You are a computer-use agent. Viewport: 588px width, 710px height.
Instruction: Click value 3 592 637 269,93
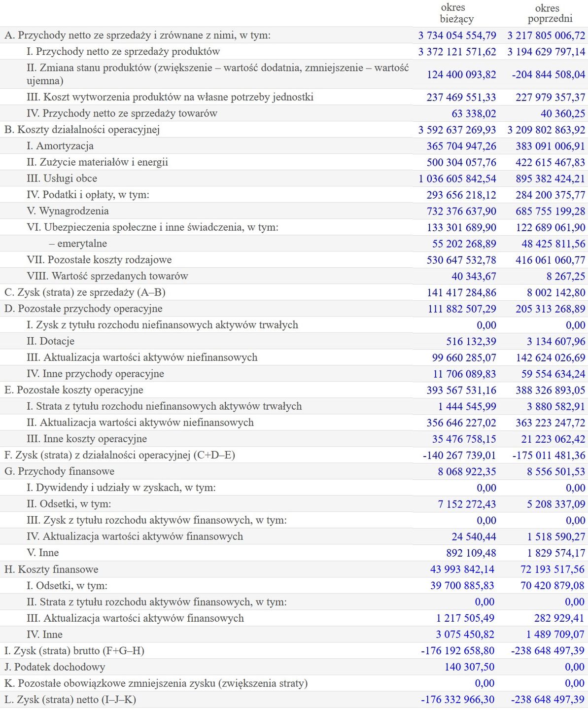[x=457, y=130]
